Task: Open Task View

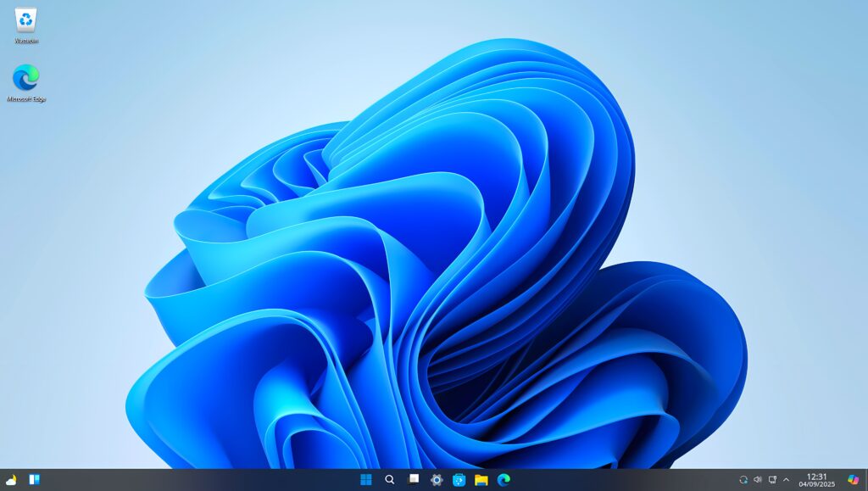Action: [412, 479]
